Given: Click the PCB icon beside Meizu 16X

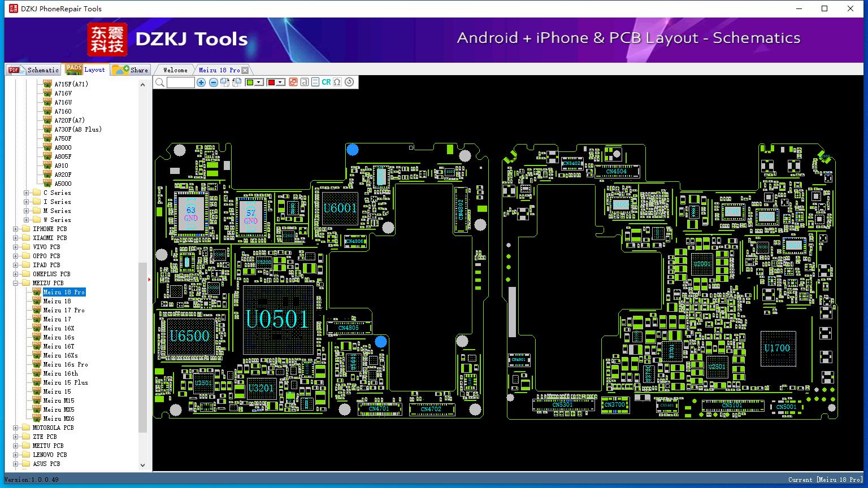Looking at the screenshot, I should tap(37, 328).
